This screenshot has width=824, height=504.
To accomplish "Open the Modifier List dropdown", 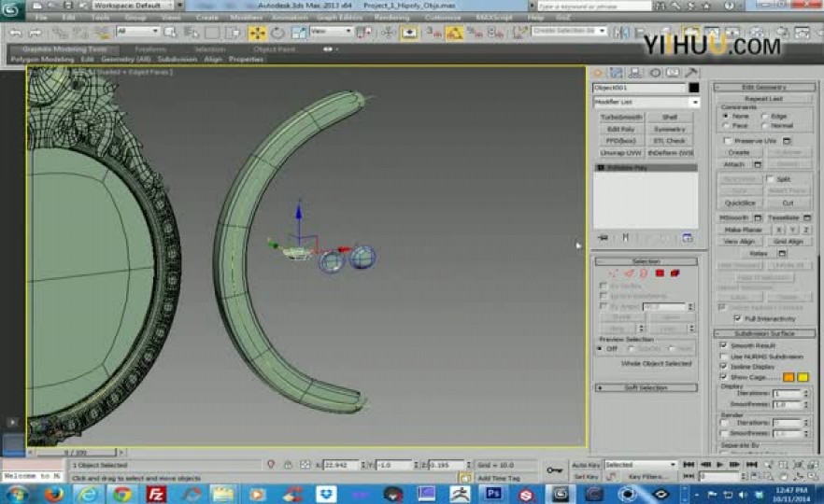I will point(646,102).
